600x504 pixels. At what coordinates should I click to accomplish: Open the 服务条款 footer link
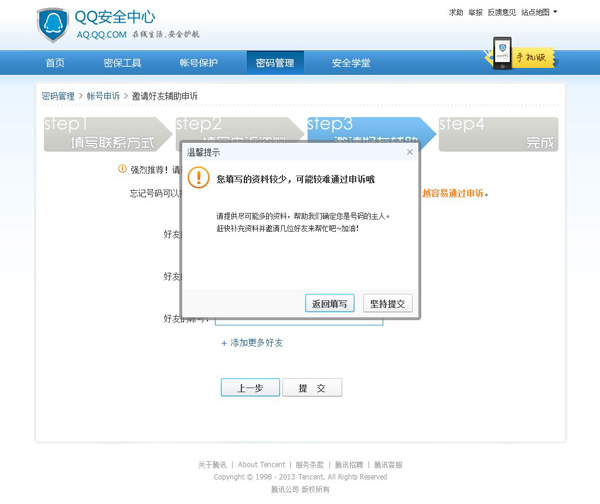point(310,465)
